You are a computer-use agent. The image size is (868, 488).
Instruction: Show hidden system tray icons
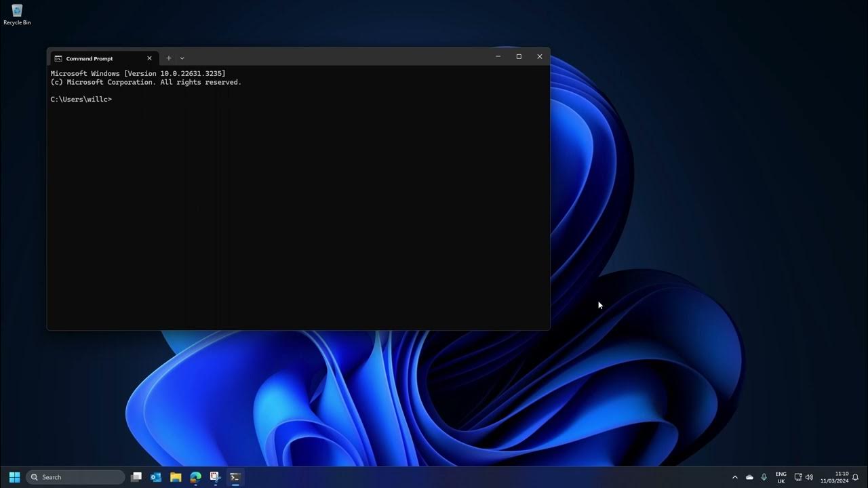coord(734,477)
